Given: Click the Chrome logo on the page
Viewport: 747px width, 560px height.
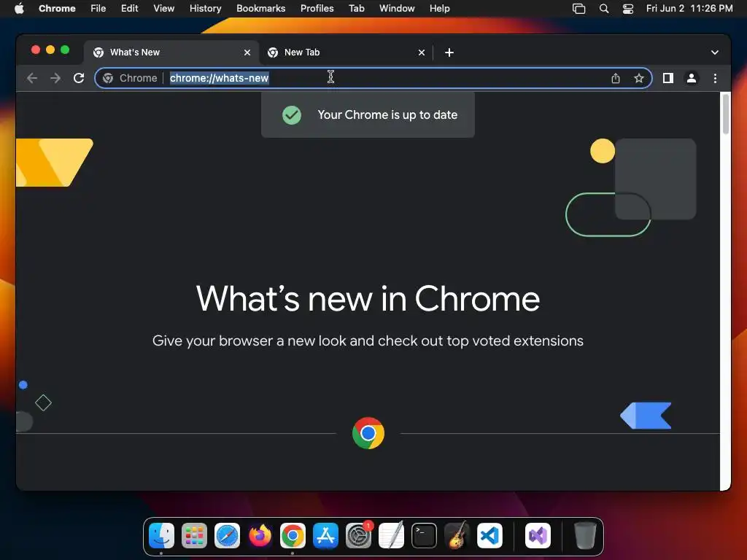Looking at the screenshot, I should (x=368, y=433).
